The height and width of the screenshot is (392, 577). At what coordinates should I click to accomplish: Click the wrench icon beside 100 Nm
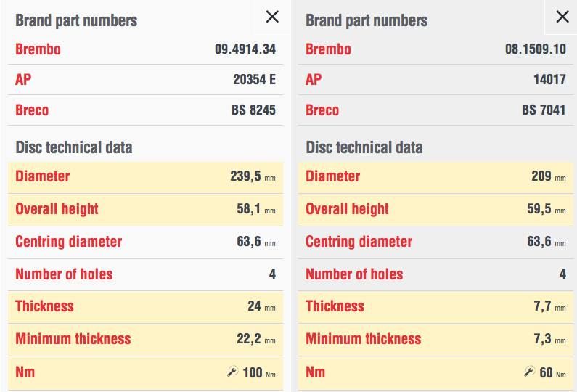[x=232, y=372]
